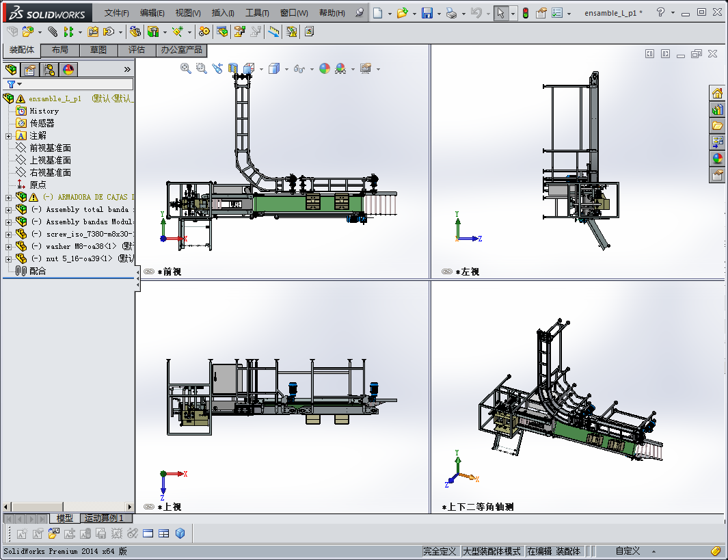Expand the washer M8-oa38 node
Image resolution: width=728 pixels, height=560 pixels.
[8, 247]
